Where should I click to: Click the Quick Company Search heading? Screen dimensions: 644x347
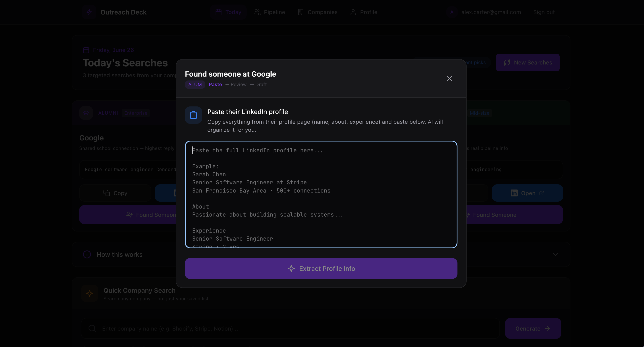pyautogui.click(x=140, y=290)
